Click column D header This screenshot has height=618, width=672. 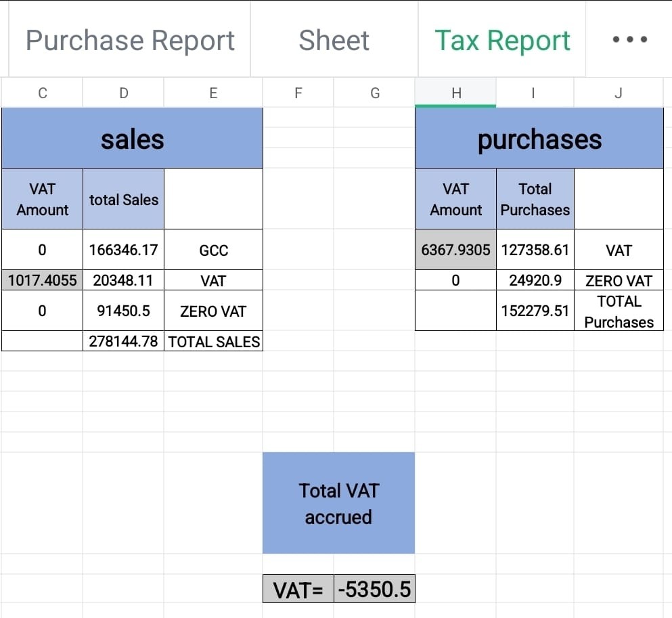pos(123,93)
